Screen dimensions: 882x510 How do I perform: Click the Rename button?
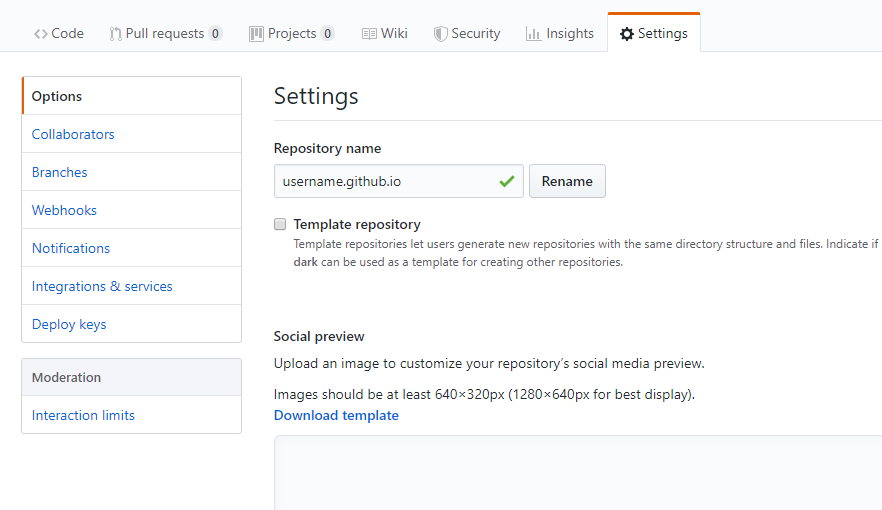pyautogui.click(x=567, y=181)
